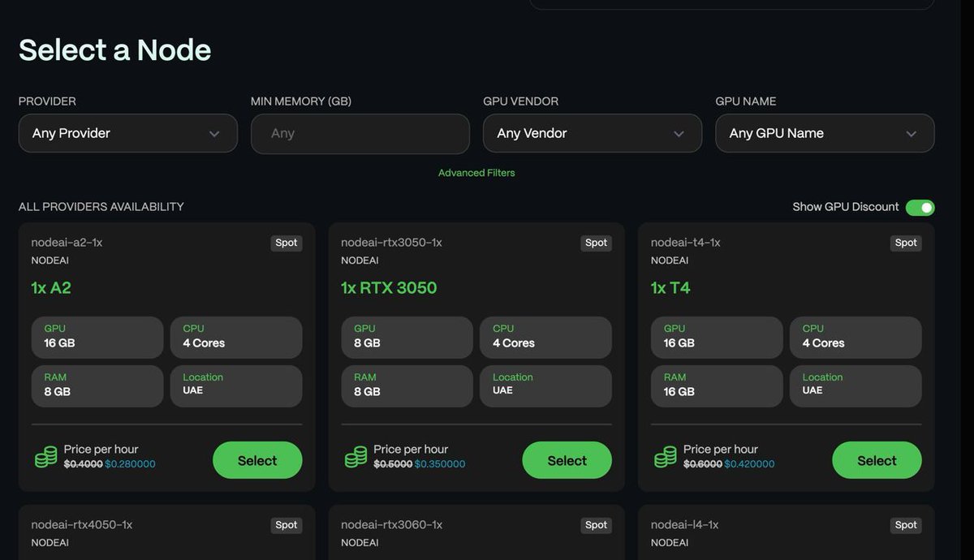
Task: Click the discounted price $0.280000
Action: (130, 464)
